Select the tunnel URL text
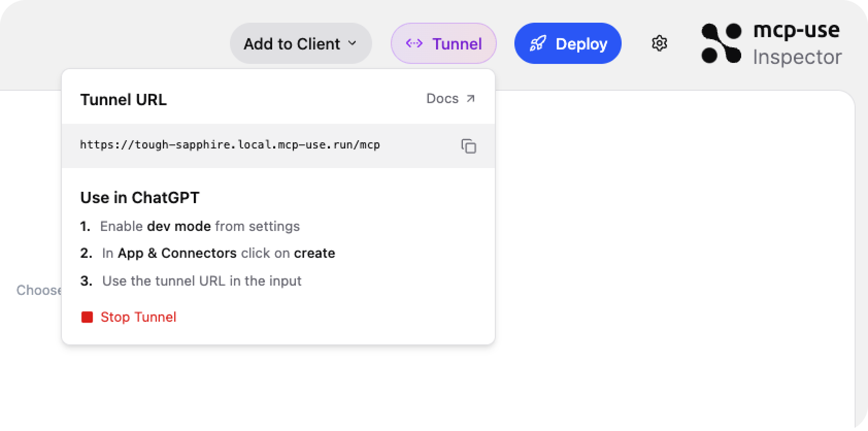The height and width of the screenshot is (431, 868). click(230, 145)
